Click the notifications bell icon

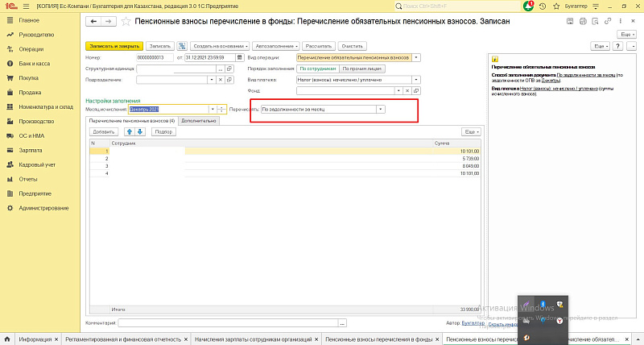click(527, 6)
